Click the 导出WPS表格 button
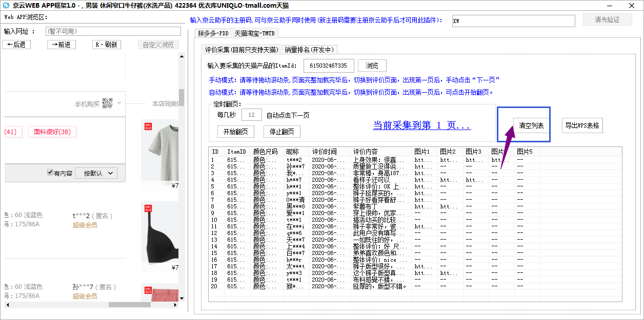 (582, 125)
